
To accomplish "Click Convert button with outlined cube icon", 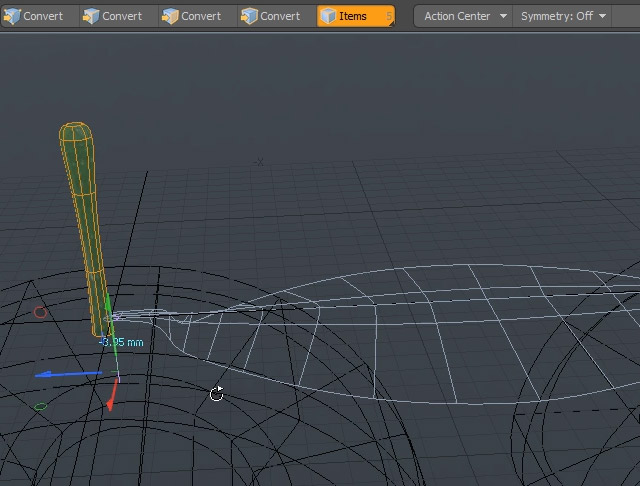I will [x=277, y=16].
